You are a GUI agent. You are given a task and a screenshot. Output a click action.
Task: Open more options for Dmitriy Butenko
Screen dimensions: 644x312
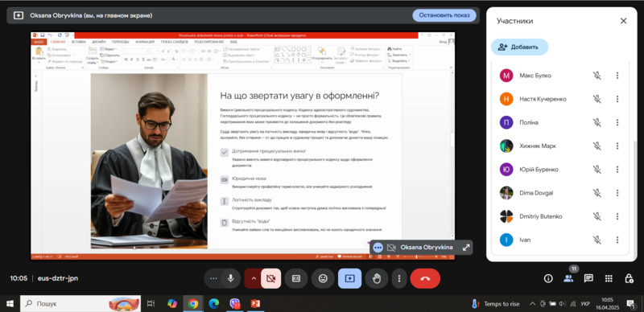point(617,216)
